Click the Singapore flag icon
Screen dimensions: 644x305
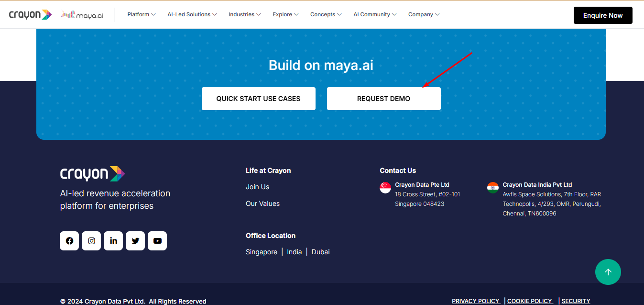[385, 188]
